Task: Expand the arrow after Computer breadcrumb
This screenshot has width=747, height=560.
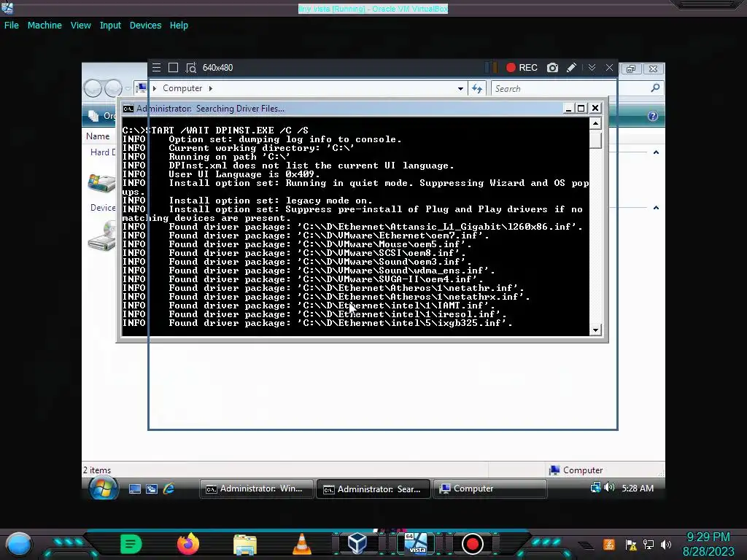Action: tap(211, 88)
